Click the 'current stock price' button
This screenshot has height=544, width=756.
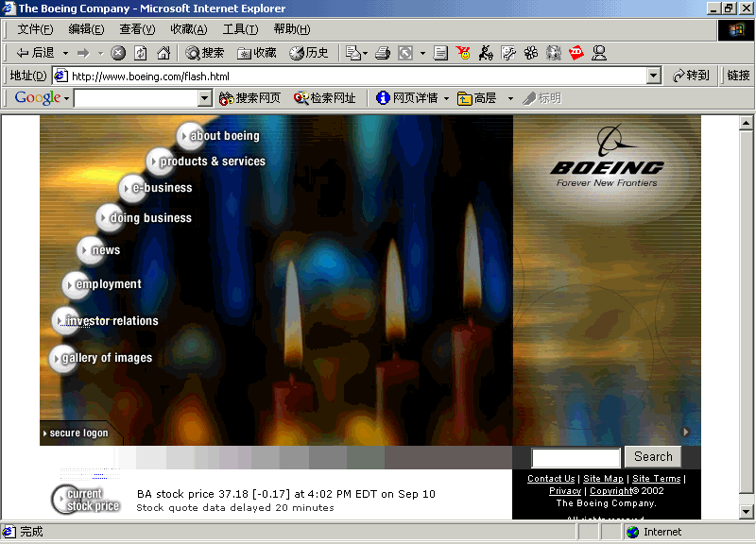pos(86,500)
